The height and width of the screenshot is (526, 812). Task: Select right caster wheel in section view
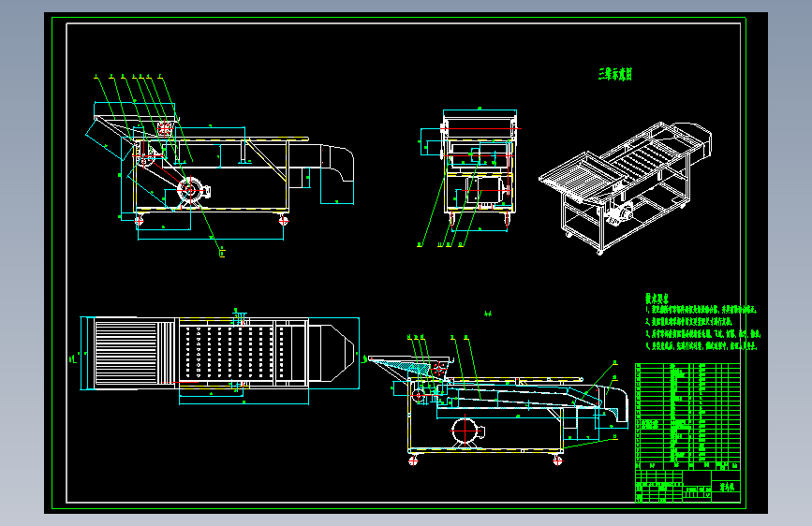pos(557,460)
